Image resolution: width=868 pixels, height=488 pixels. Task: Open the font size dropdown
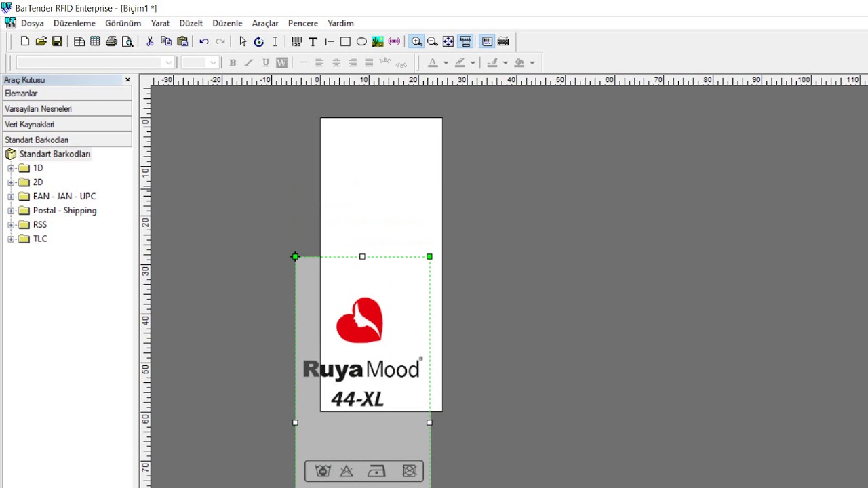(x=212, y=62)
